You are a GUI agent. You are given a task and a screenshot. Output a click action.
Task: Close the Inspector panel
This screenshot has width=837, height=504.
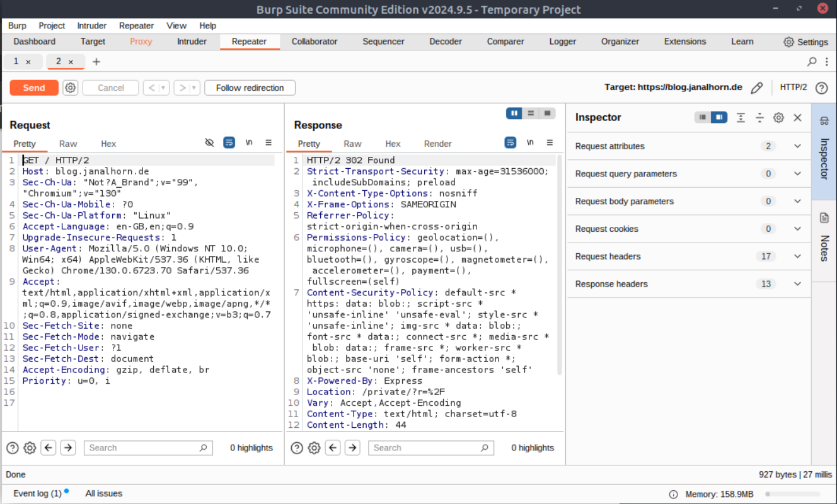[797, 118]
